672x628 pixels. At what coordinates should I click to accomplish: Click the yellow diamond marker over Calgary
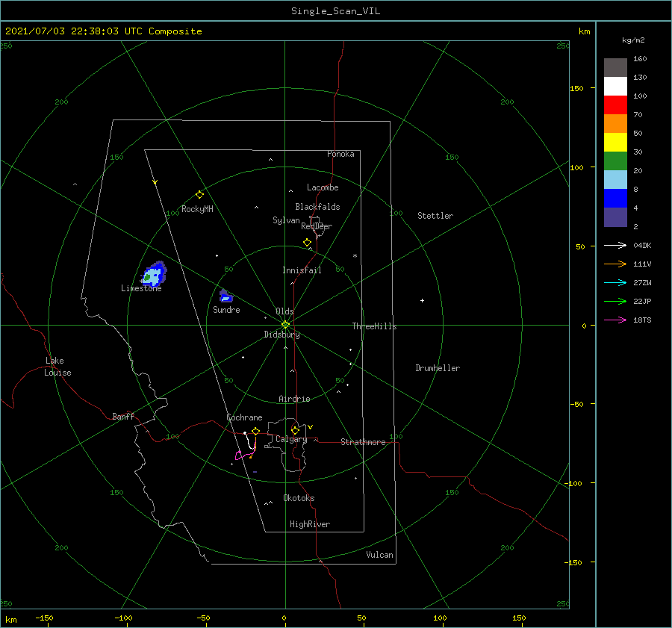pyautogui.click(x=295, y=430)
